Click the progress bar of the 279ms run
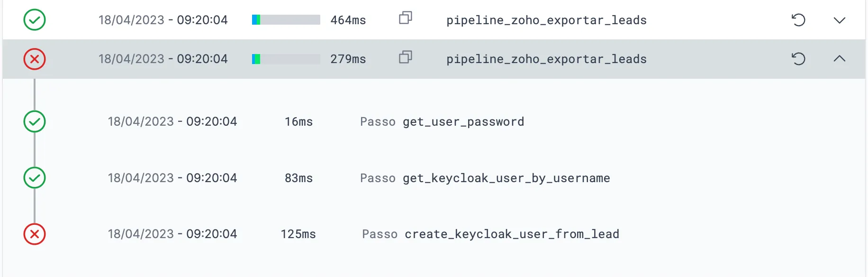Screen dimensions: 868x277 coord(286,59)
